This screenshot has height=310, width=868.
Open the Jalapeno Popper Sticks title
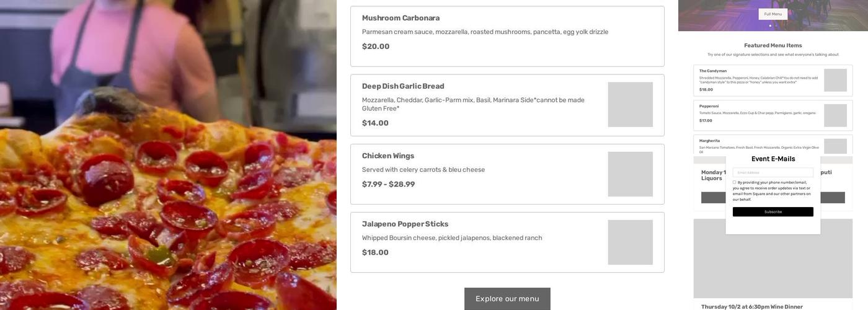(405, 224)
